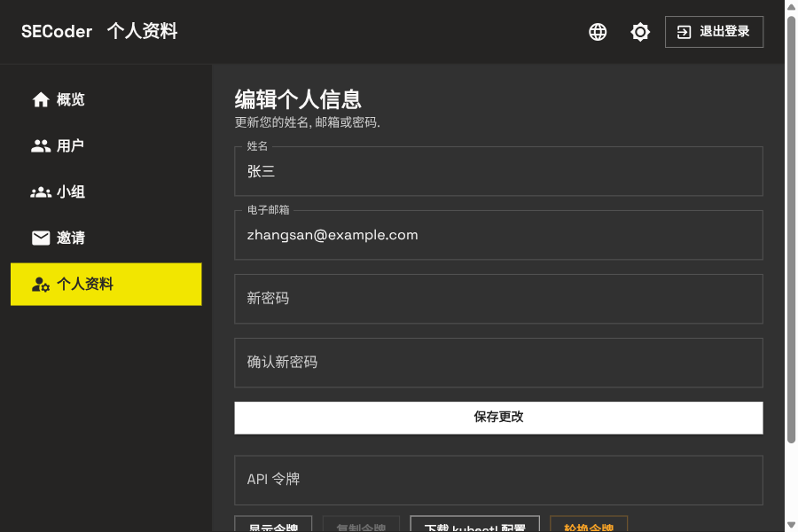
Task: Click the text 更新您的姓名, 邮箱或密码.
Action: pyautogui.click(x=307, y=122)
